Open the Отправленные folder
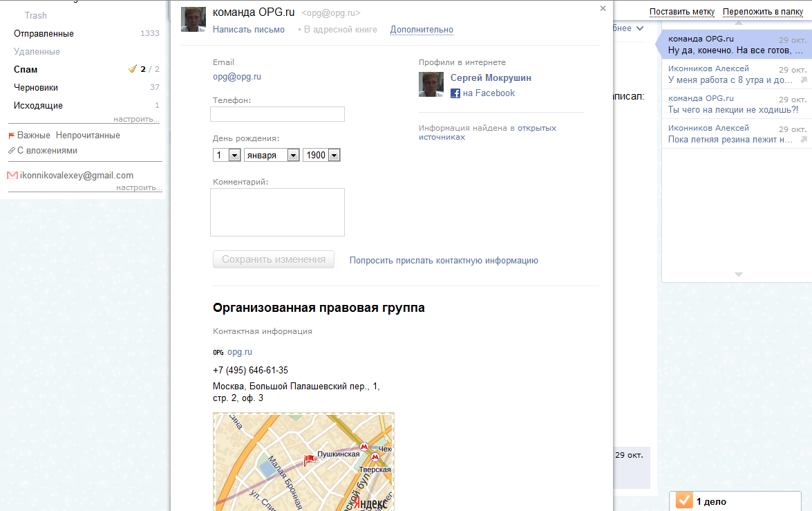This screenshot has width=812, height=511. click(44, 34)
